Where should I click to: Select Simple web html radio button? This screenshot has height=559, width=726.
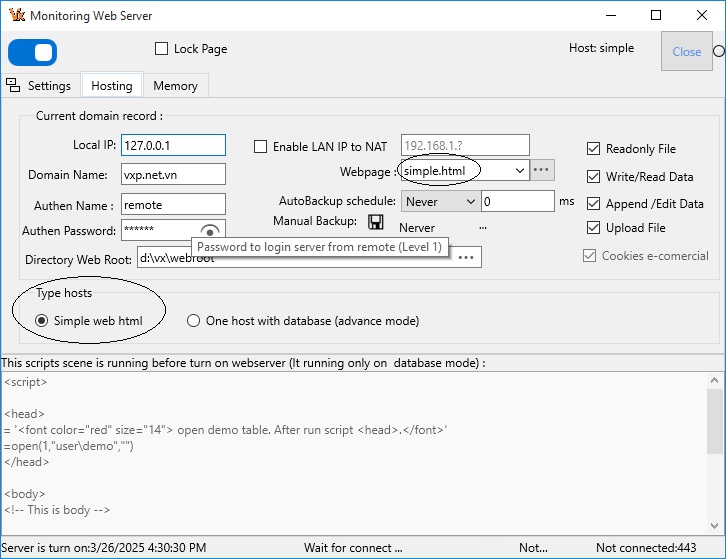point(41,321)
